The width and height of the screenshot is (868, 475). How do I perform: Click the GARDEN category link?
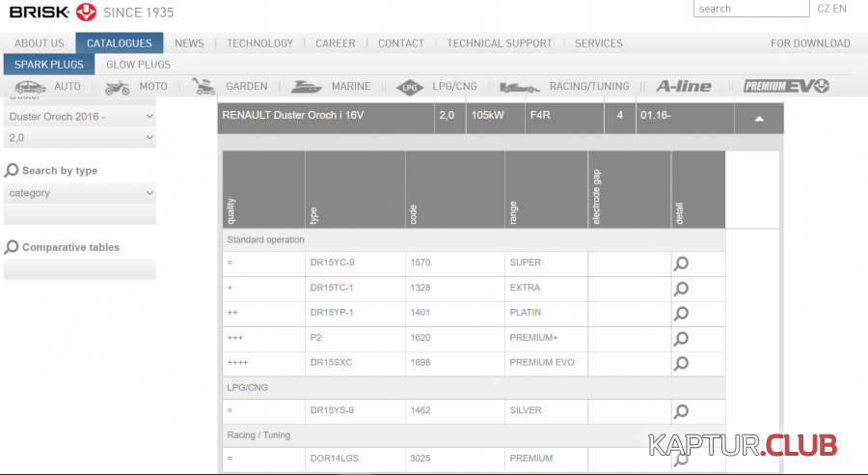click(246, 87)
